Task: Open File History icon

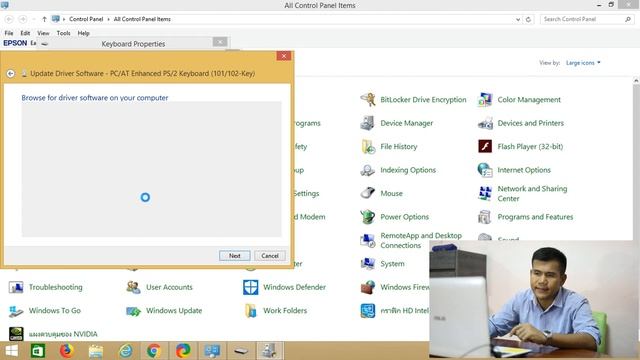Action: coord(368,147)
